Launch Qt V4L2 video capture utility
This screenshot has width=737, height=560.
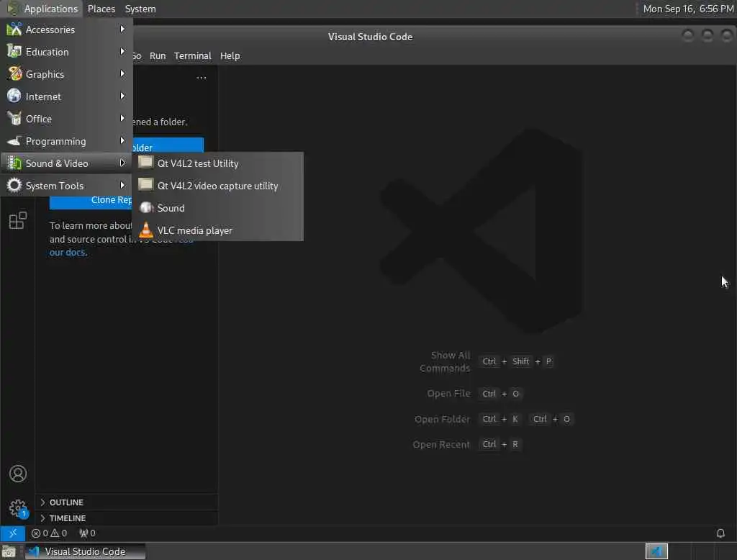(217, 186)
